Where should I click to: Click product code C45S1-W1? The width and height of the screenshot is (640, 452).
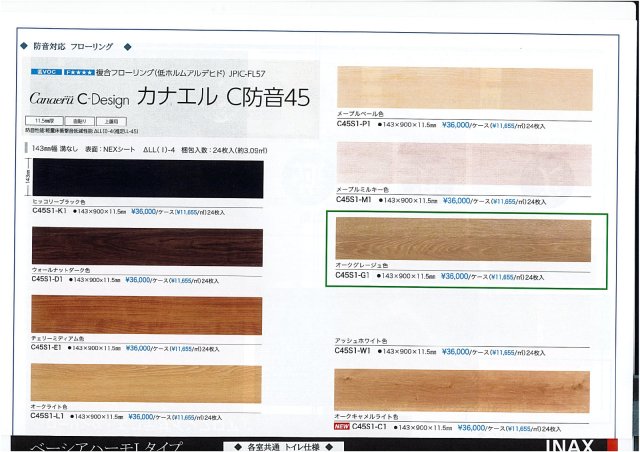[x=353, y=350]
